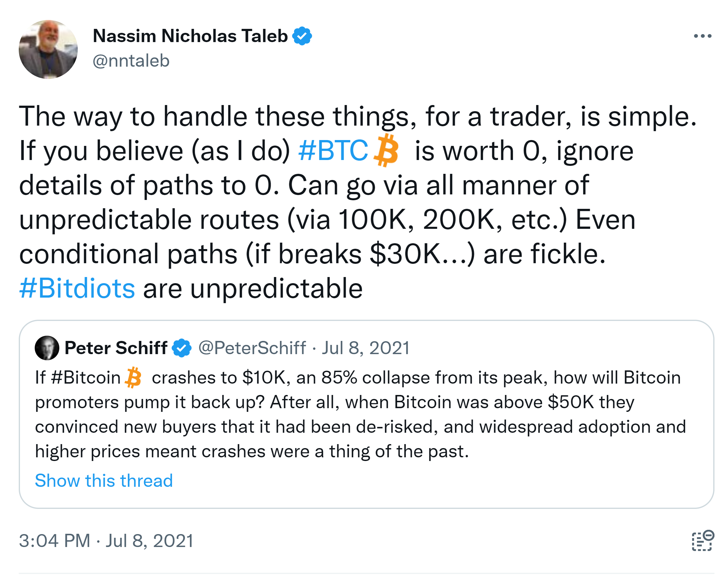Click the Bitcoin emoji after #Bitcoin
The height and width of the screenshot is (586, 728).
tap(133, 377)
